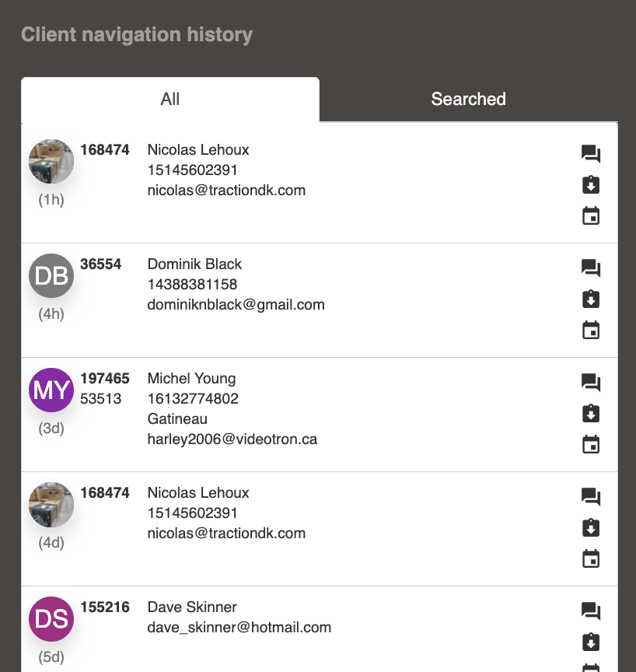Open chat icon for Dominik Black

click(x=591, y=268)
